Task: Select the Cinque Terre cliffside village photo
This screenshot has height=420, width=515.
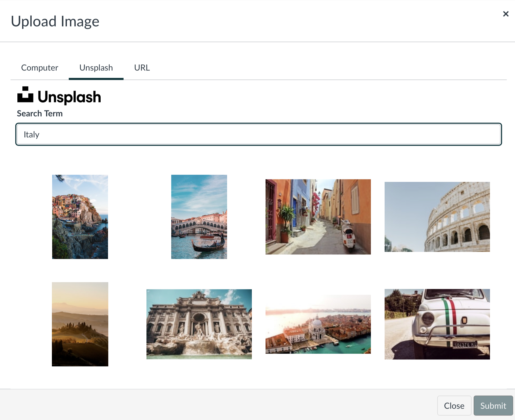Action: (80, 217)
